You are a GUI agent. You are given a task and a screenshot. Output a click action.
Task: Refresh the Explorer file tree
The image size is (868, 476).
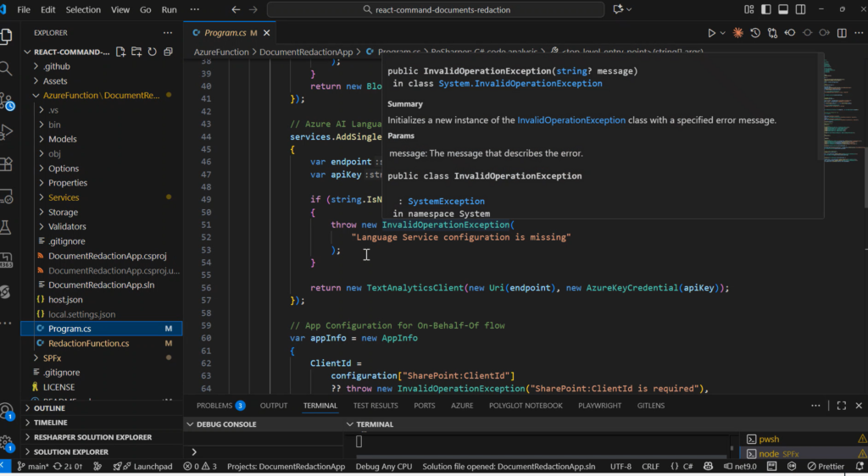152,52
